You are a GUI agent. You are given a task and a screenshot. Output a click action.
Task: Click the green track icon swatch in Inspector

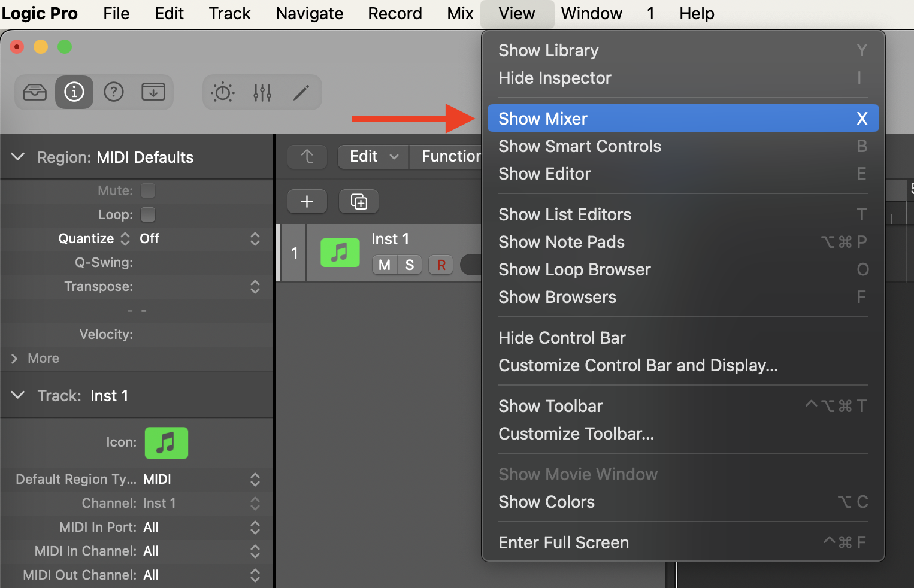tap(167, 442)
